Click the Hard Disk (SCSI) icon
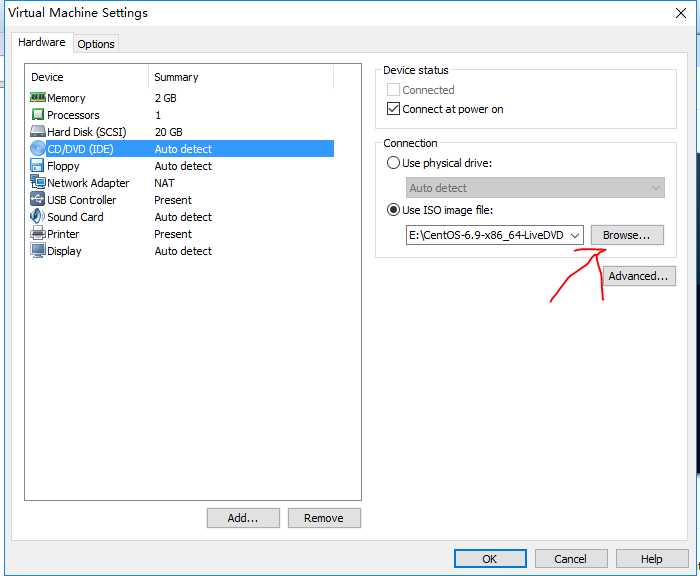Viewport: 700px width, 576px height. pyautogui.click(x=38, y=131)
